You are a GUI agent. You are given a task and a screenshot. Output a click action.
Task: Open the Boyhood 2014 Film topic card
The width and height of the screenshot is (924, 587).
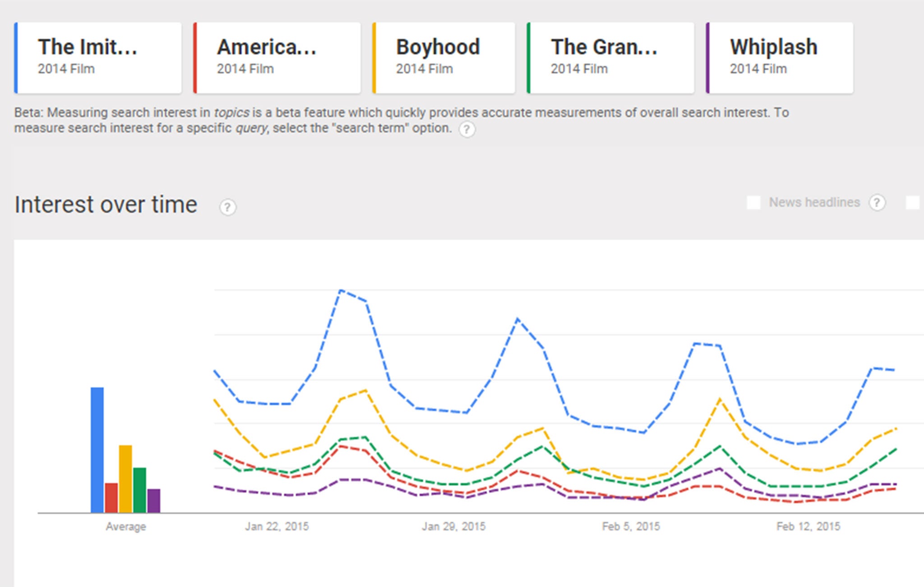(x=444, y=58)
